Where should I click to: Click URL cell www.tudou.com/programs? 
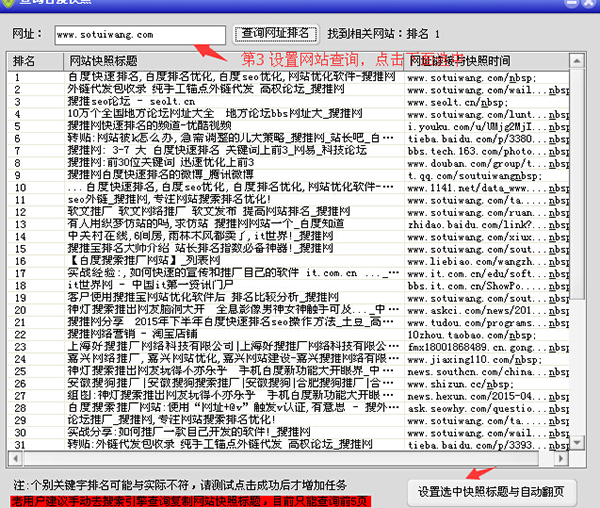pos(488,322)
